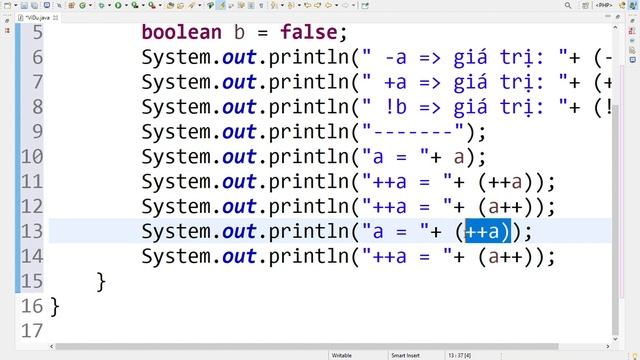Click the string ' !b => giá trị: ' on line 8
This screenshot has height=360, width=640.
[464, 107]
